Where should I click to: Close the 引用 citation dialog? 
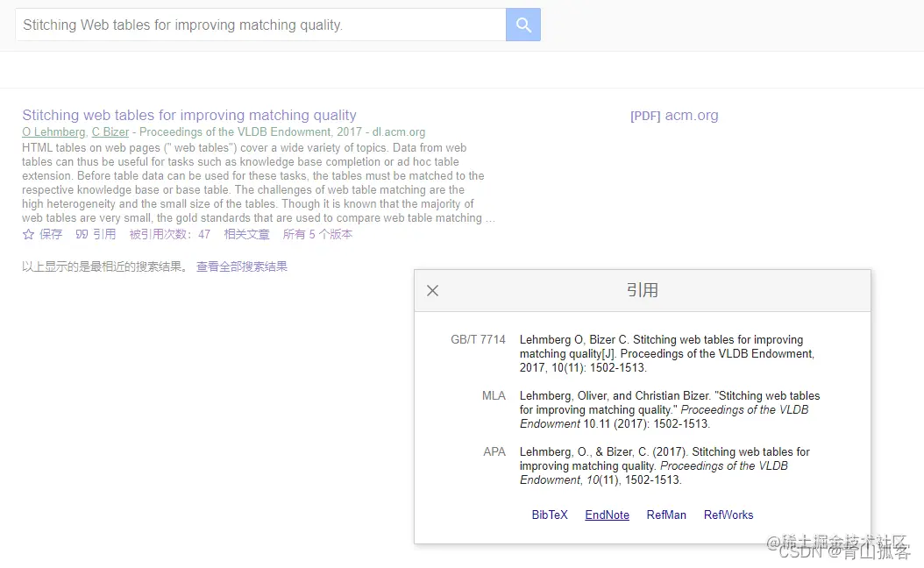pyautogui.click(x=432, y=290)
